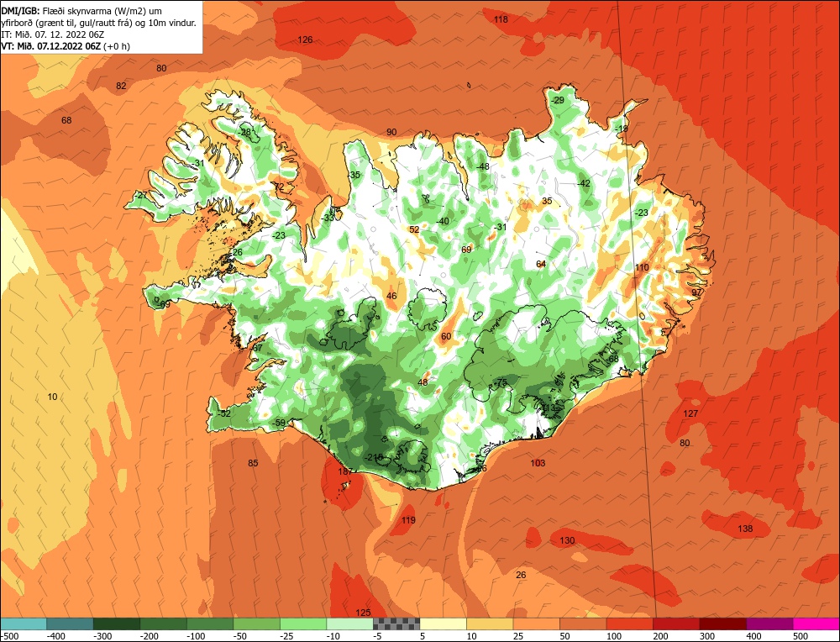The height and width of the screenshot is (642, 840).
Task: Select the darkest green legend swatch for -300 to -200
Action: (117, 624)
